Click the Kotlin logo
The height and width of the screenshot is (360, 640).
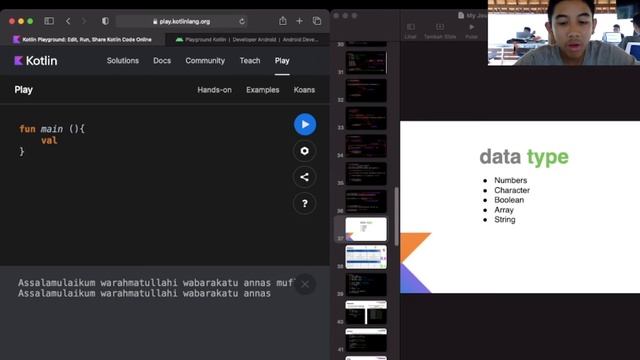coord(36,61)
